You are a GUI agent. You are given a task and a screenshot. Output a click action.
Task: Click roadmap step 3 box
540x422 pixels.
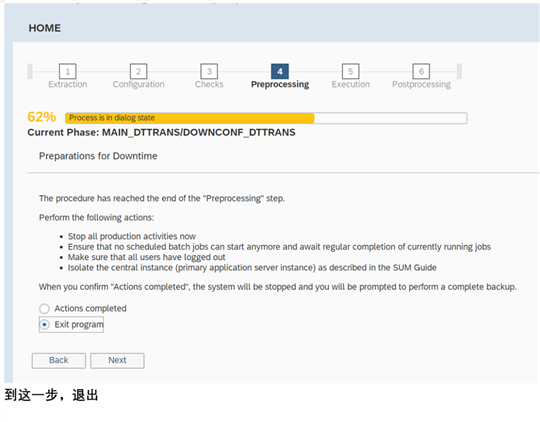click(x=209, y=71)
